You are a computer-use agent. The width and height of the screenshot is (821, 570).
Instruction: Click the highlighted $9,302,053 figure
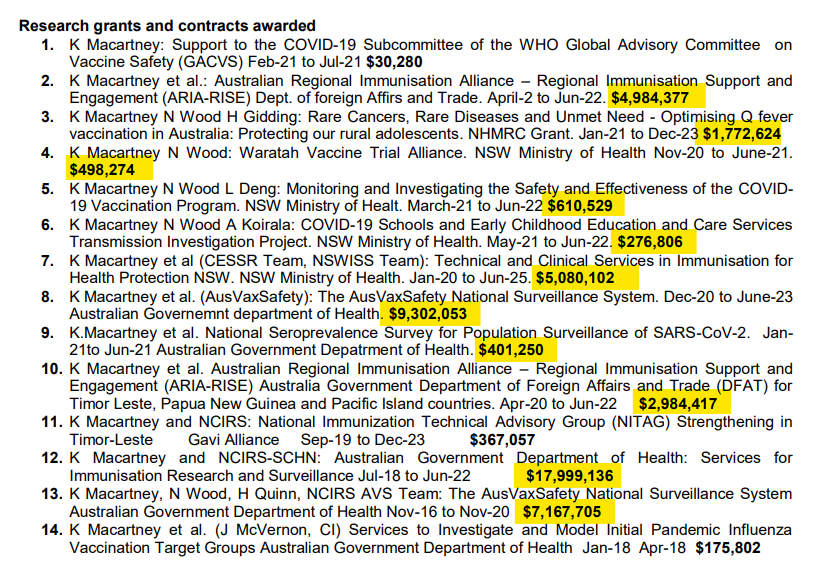[x=431, y=314]
